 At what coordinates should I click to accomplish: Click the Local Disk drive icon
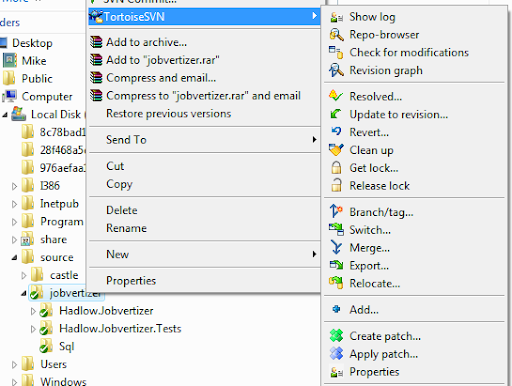click(x=19, y=114)
